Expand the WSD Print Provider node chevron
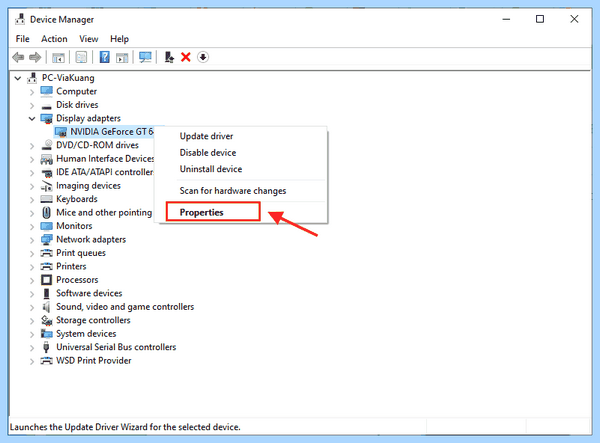Screen dimensions: 600x443 32,361
